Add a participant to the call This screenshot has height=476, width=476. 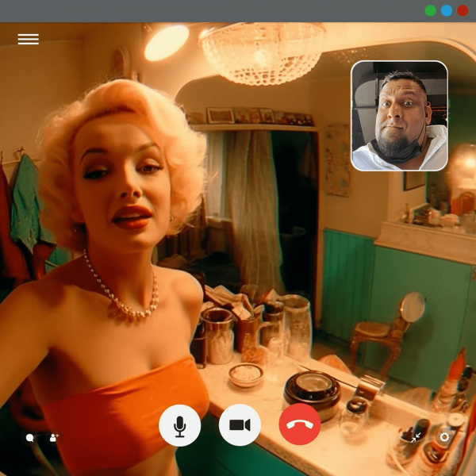click(x=54, y=437)
